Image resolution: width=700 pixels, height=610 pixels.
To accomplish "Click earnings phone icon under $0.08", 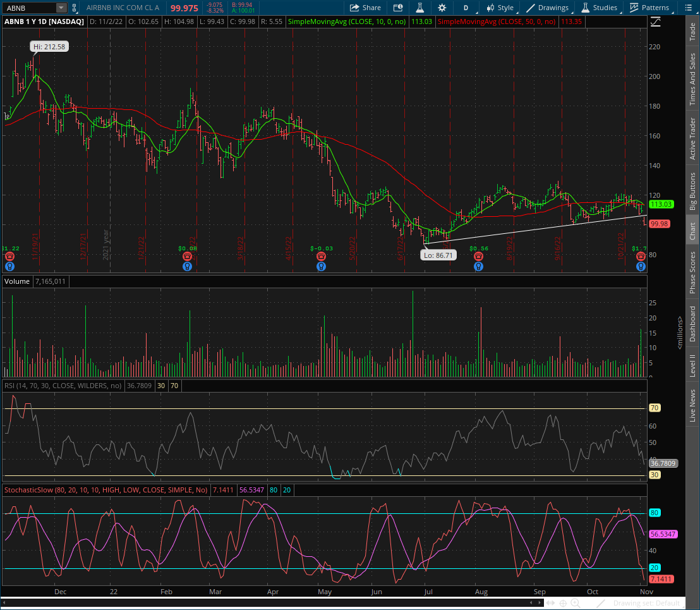I will (188, 256).
